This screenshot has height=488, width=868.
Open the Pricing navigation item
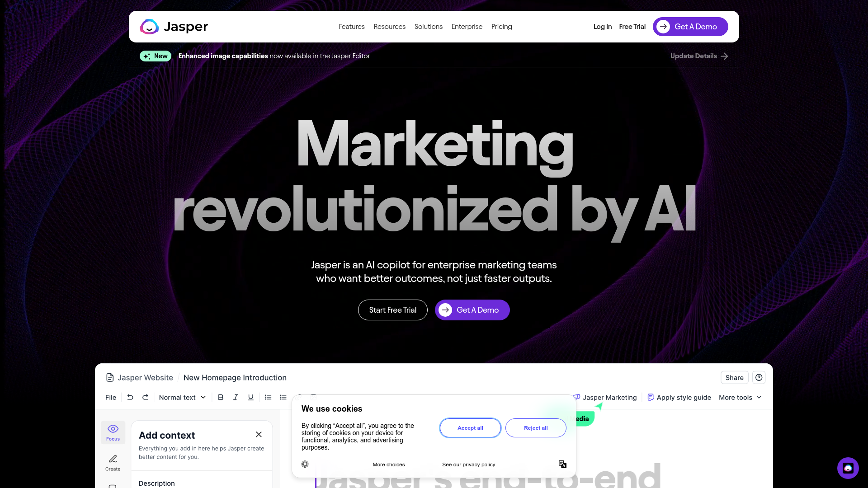501,27
